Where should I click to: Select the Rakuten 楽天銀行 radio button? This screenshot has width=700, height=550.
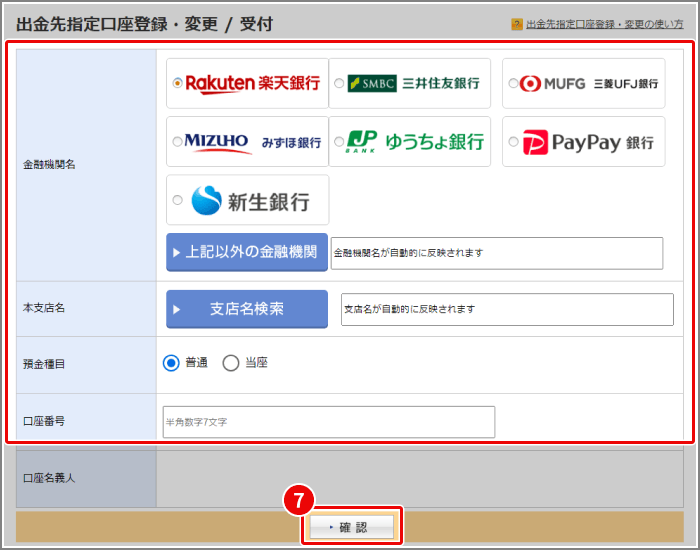178,83
